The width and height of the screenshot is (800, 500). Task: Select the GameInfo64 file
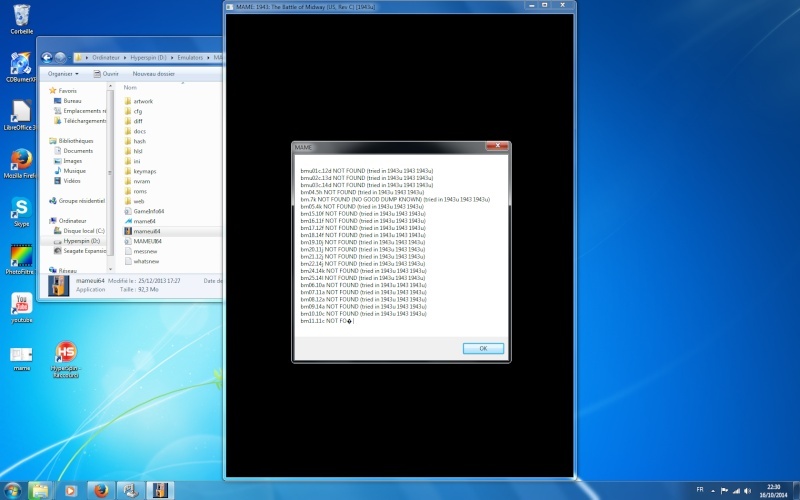[x=144, y=211]
